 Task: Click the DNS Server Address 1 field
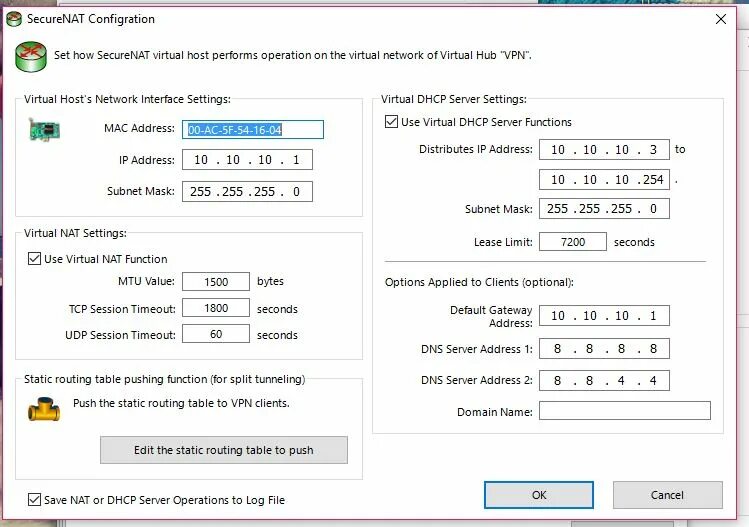[604, 349]
